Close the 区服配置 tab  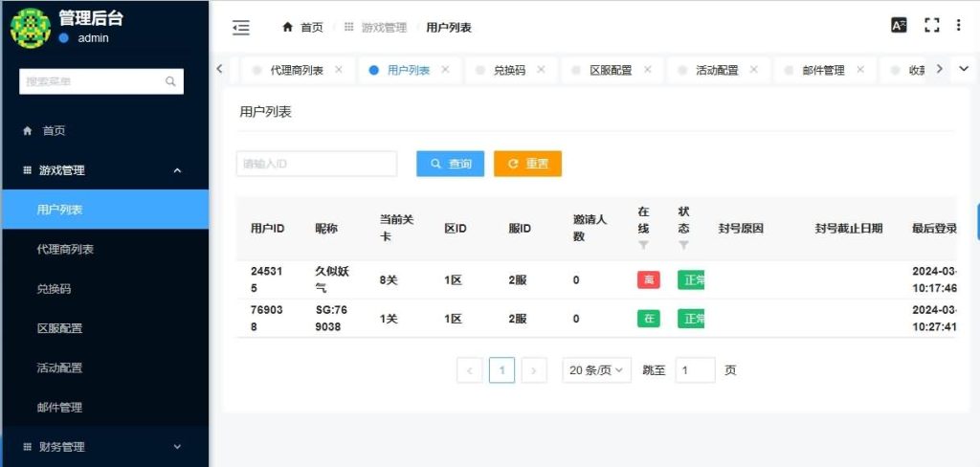[x=648, y=70]
